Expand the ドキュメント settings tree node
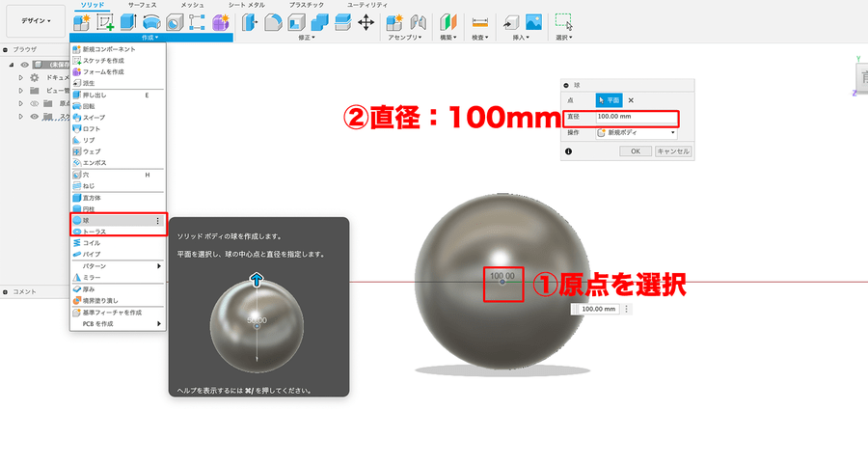Image resolution: width=868 pixels, height=465 pixels. click(x=20, y=78)
